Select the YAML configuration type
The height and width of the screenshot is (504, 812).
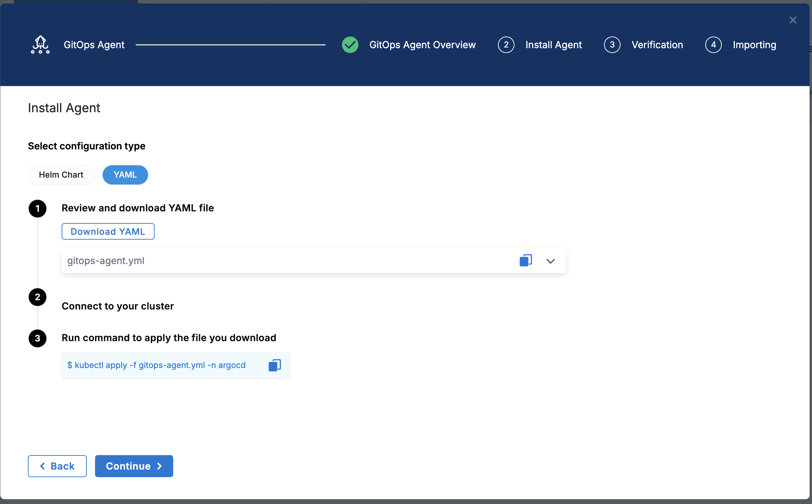click(125, 175)
